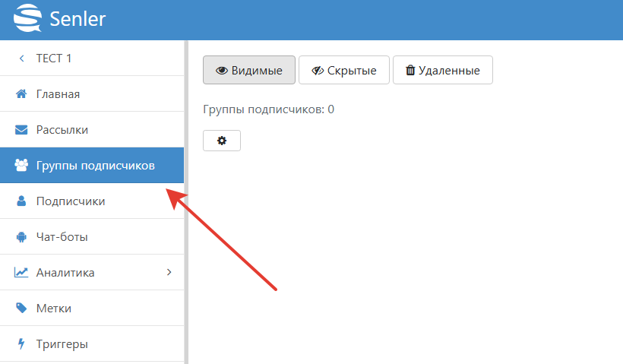Click the lightning bolt icon for Триггеры
623x364 pixels.
(x=21, y=344)
